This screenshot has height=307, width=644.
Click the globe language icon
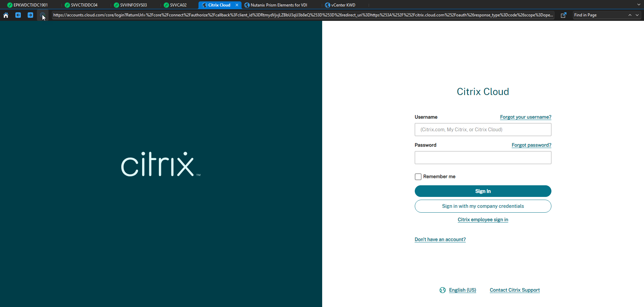[443, 290]
